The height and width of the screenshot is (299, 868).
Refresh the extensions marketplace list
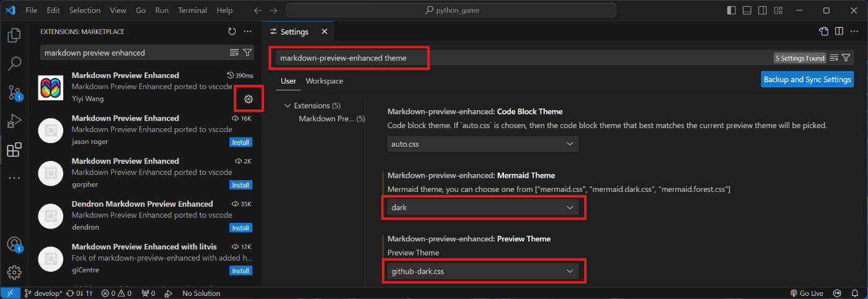tap(232, 32)
